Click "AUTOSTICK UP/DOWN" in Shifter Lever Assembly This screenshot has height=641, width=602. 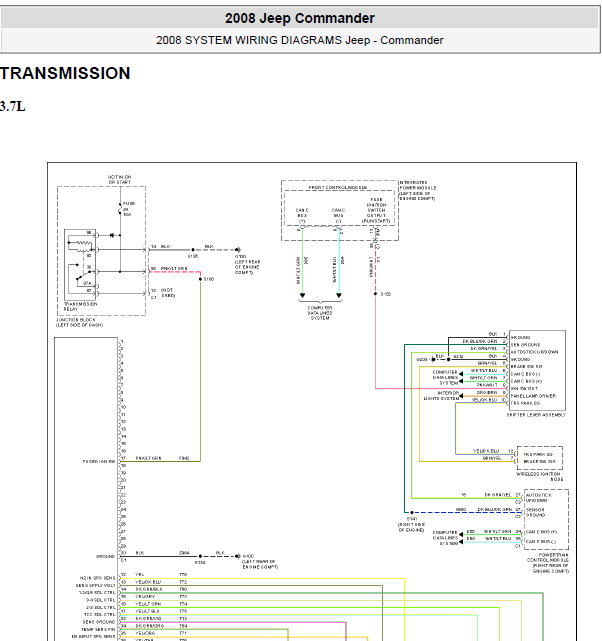pyautogui.click(x=534, y=352)
